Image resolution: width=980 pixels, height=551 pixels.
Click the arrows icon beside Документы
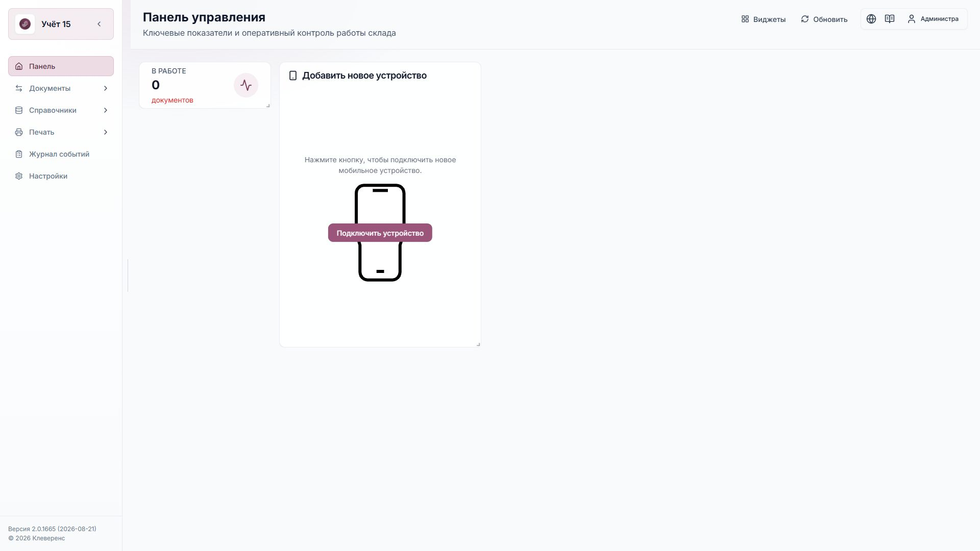[19, 88]
